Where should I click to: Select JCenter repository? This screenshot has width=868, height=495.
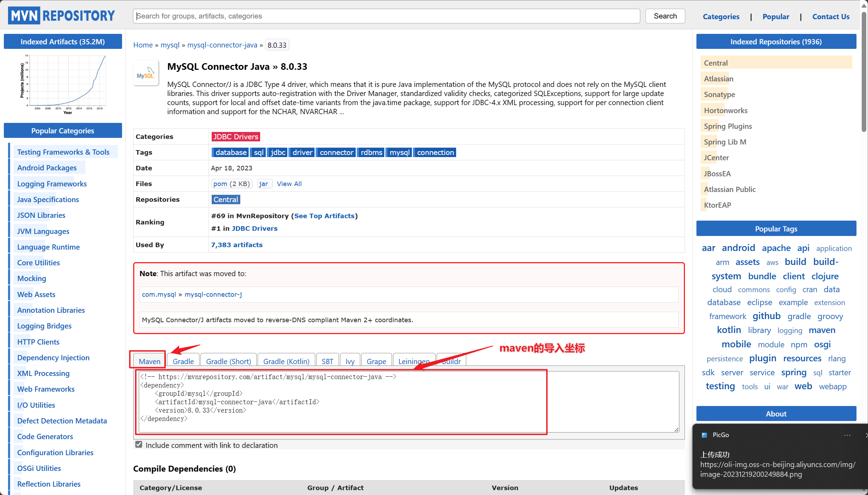click(716, 157)
